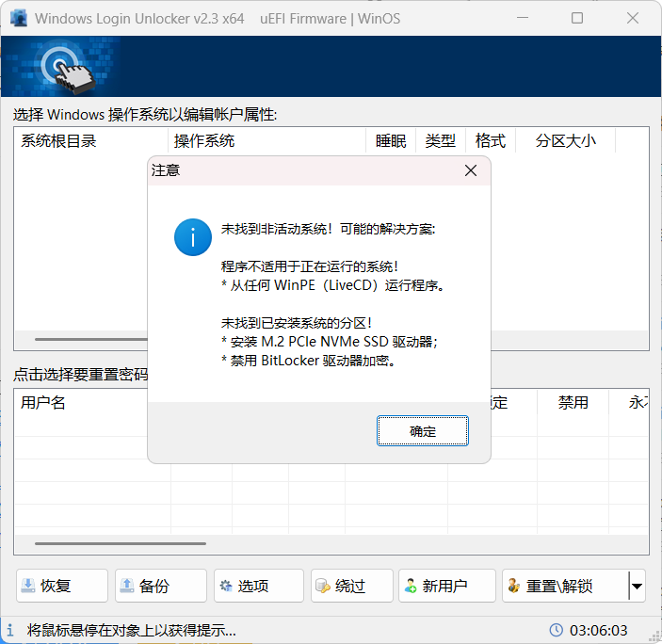This screenshot has width=662, height=644.
Task: Open 选项 options
Action: pos(259,586)
